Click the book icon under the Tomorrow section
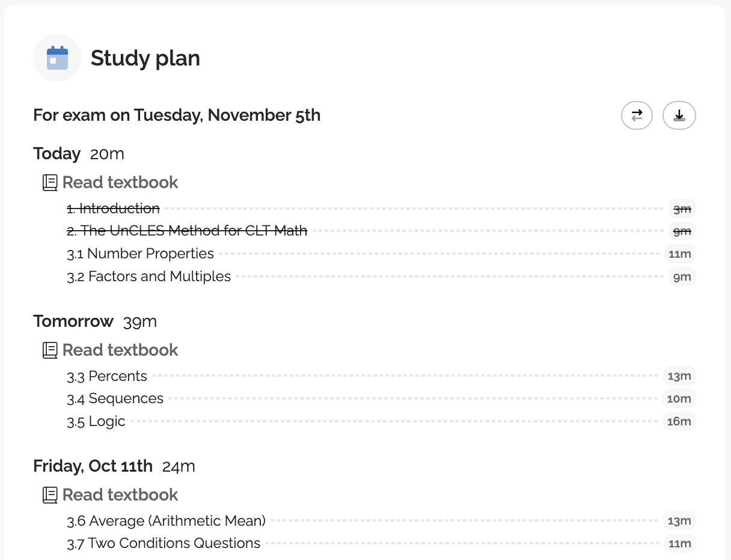Screen dimensions: 731x560 point(50,350)
